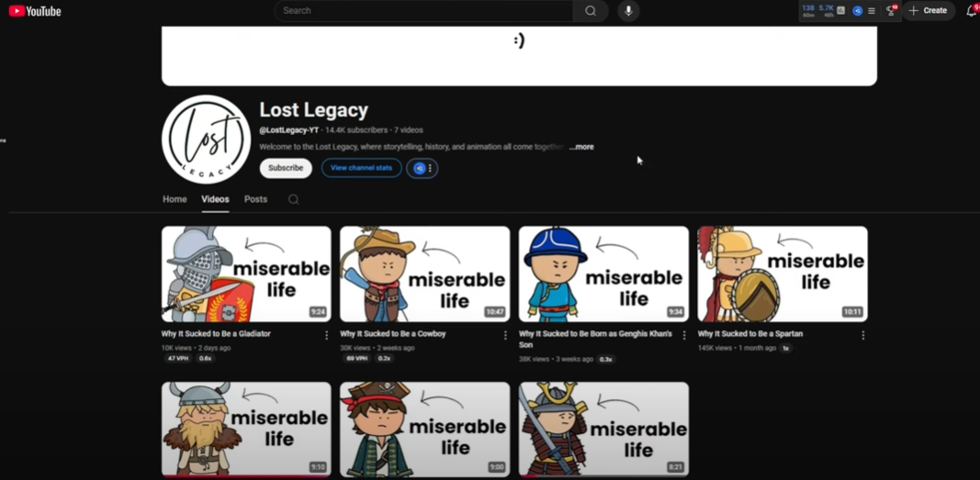980x480 pixels.
Task: Open options menu for Gladiator video
Action: click(x=326, y=335)
